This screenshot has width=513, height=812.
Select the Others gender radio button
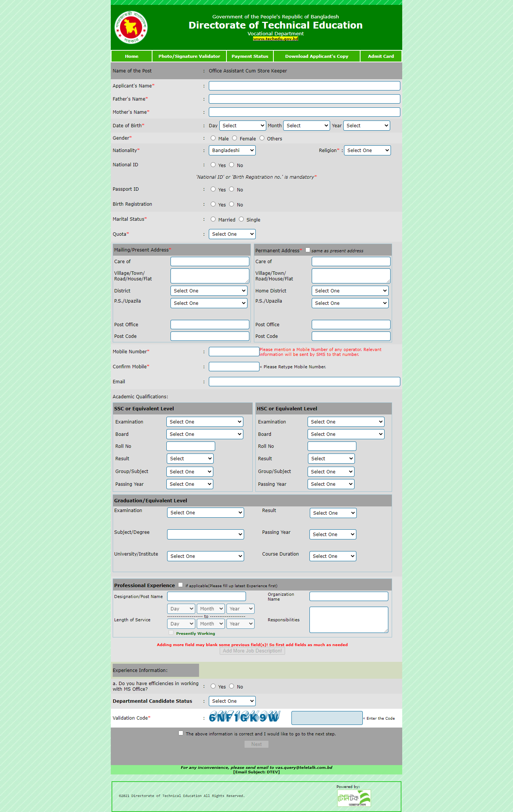[x=262, y=138]
